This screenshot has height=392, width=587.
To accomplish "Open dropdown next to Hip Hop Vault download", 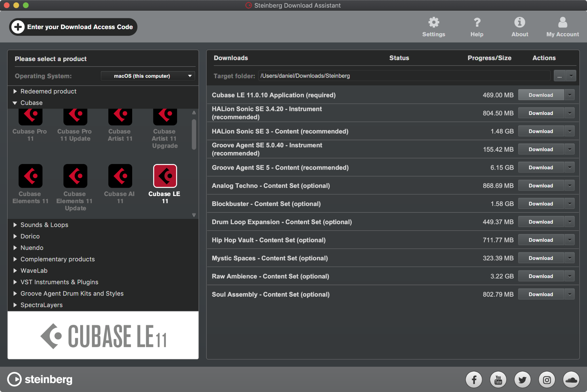I will point(570,240).
